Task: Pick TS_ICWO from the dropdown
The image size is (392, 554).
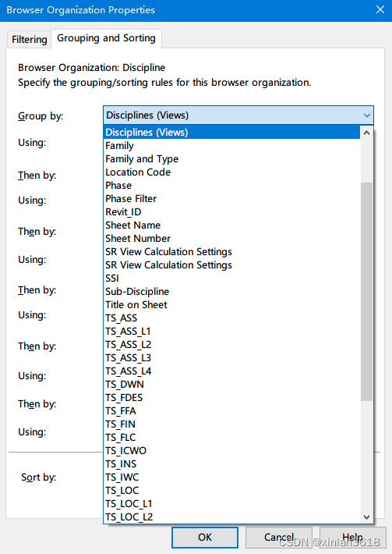Action: [x=231, y=451]
